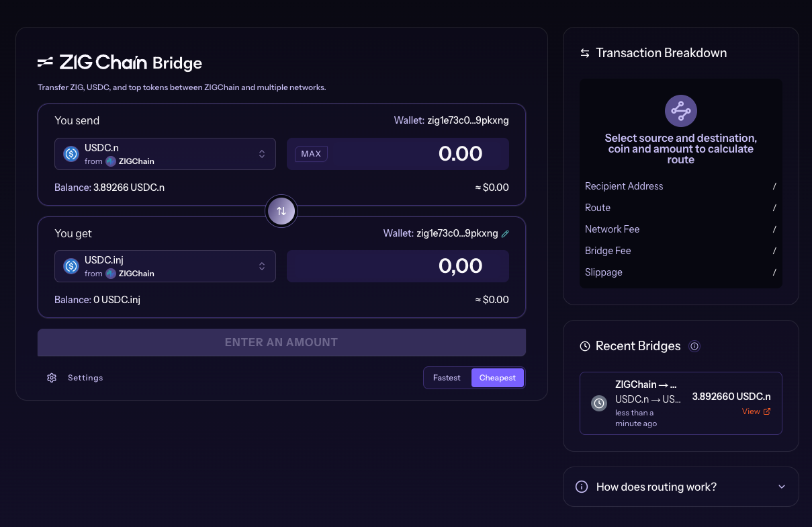Click the Transfer ZIG, USDC description text
The width and height of the screenshot is (812, 527).
182,88
